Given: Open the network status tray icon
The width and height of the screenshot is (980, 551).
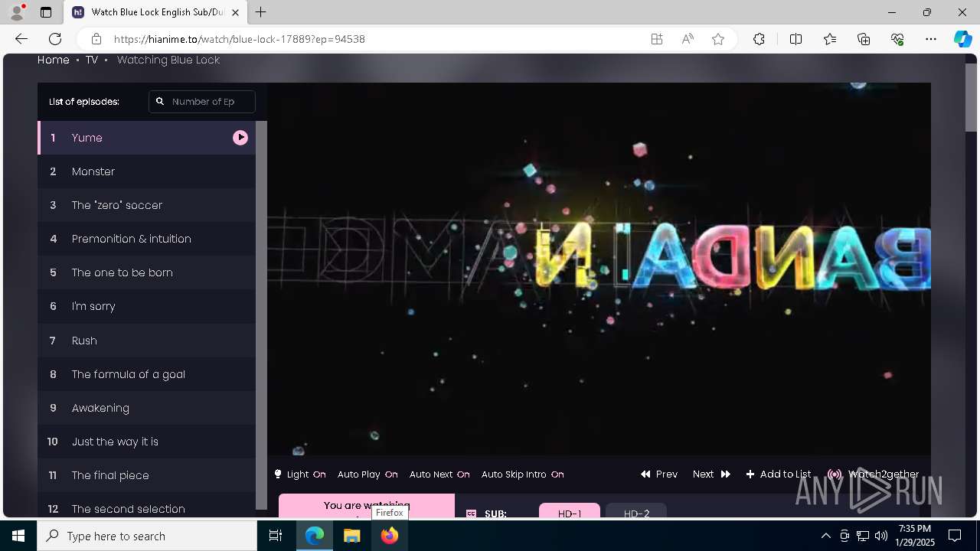Looking at the screenshot, I should coord(863,536).
